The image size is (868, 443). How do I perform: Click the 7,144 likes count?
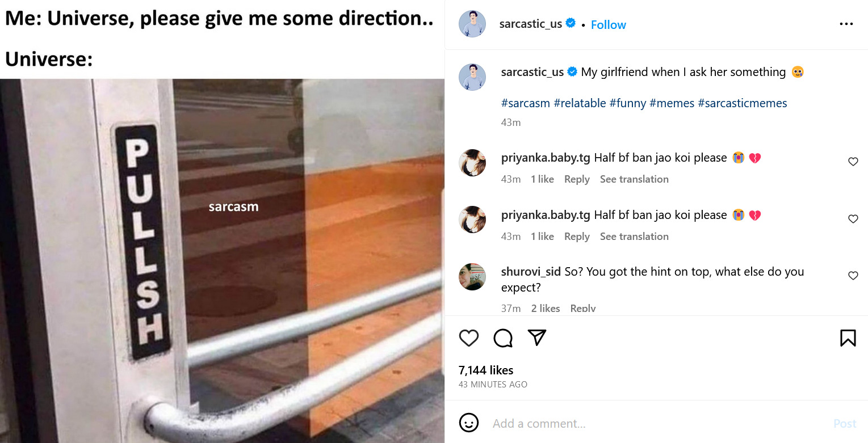(485, 370)
